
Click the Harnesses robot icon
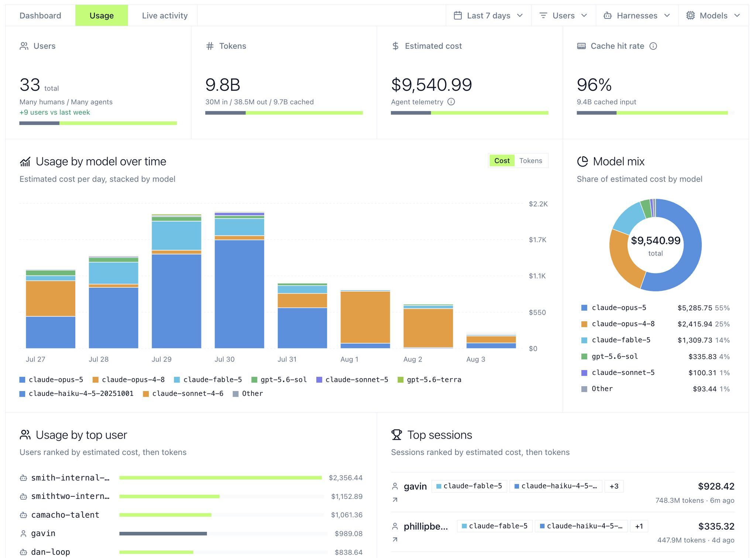pyautogui.click(x=607, y=16)
